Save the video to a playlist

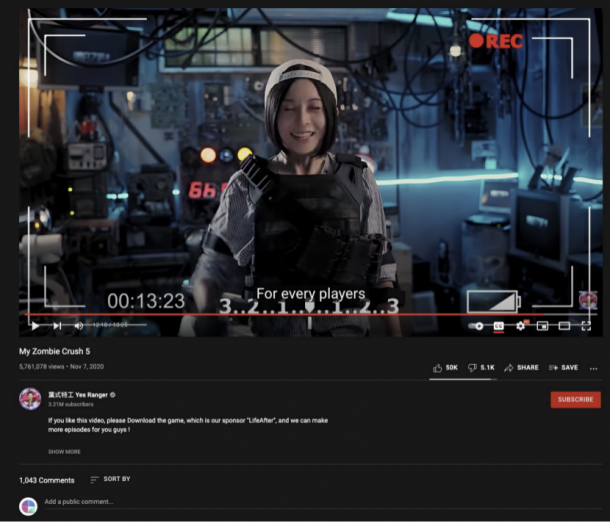click(x=563, y=368)
